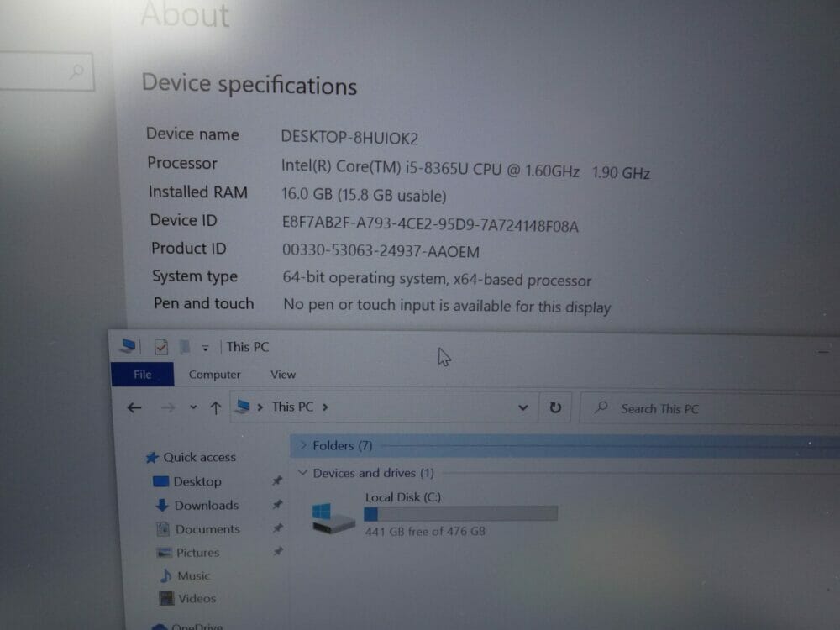This screenshot has width=840, height=630.
Task: Click the Pictures folder icon
Action: point(164,553)
